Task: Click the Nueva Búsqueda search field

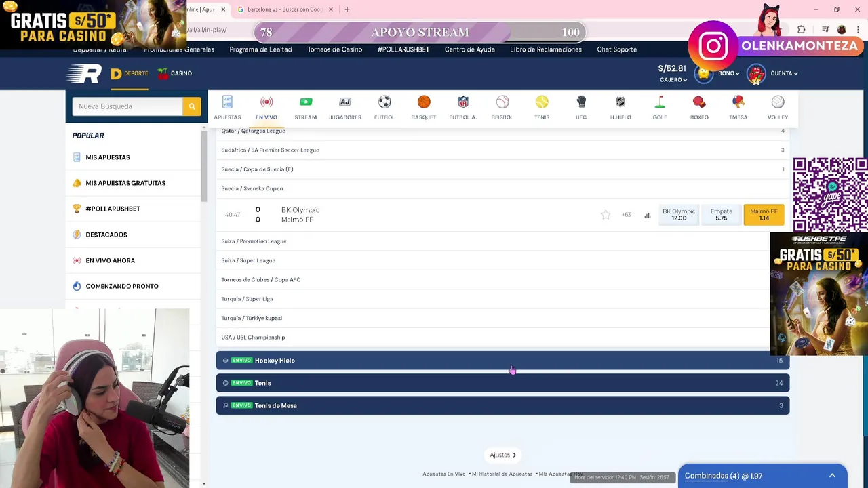Action: 127,106
